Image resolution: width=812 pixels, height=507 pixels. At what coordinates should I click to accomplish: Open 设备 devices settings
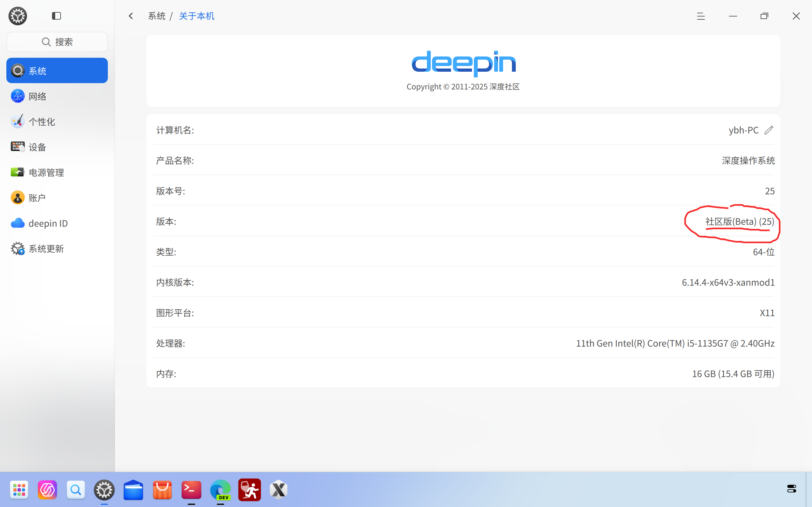tap(57, 147)
